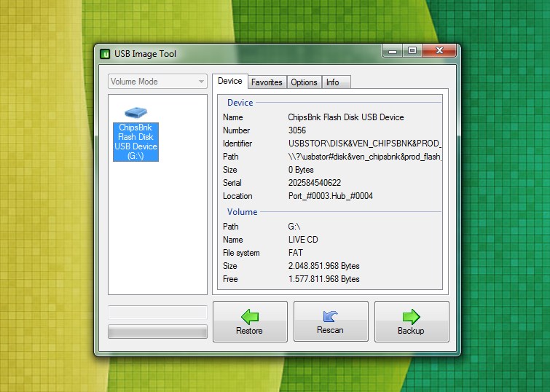The image size is (550, 392).
Task: Click the File system field label
Action: tap(241, 253)
